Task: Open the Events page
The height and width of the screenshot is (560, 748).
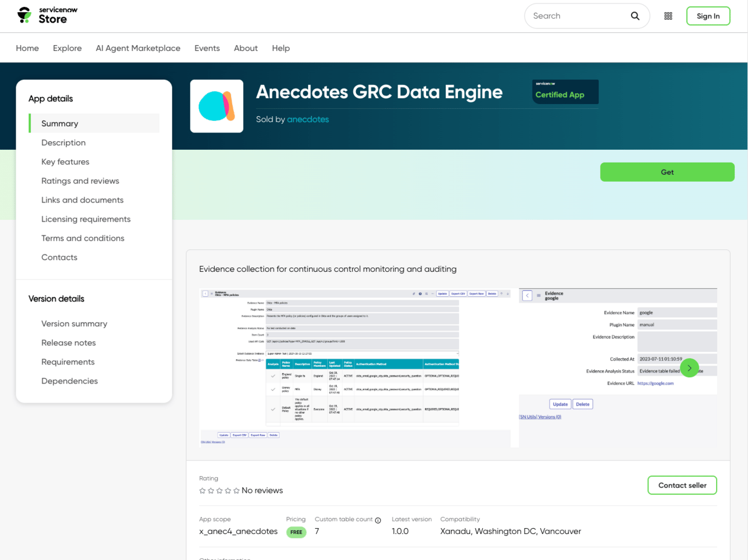Action: 207,48
